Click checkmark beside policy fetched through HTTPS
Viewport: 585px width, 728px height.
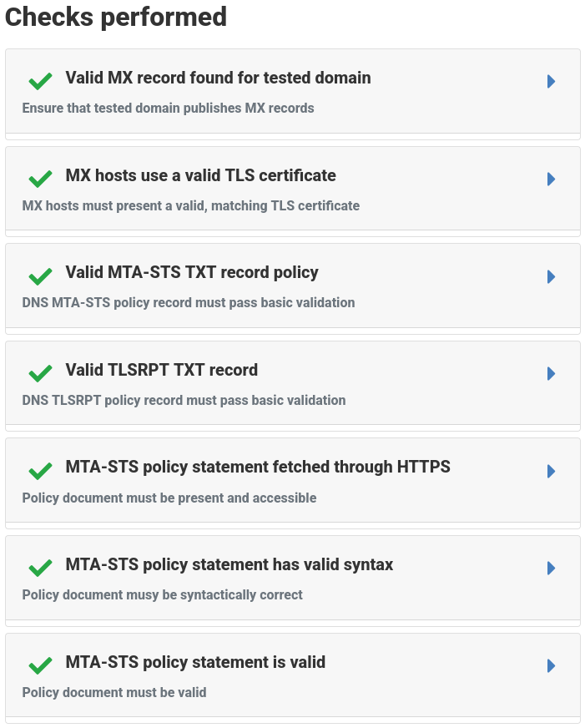tap(40, 471)
